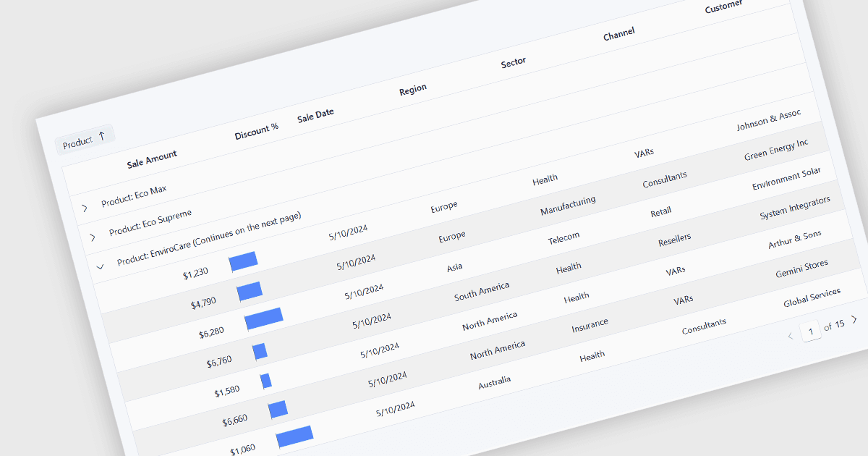The width and height of the screenshot is (868, 456).
Task: Click the $4,790 sale amount cell
Action: pos(203,303)
